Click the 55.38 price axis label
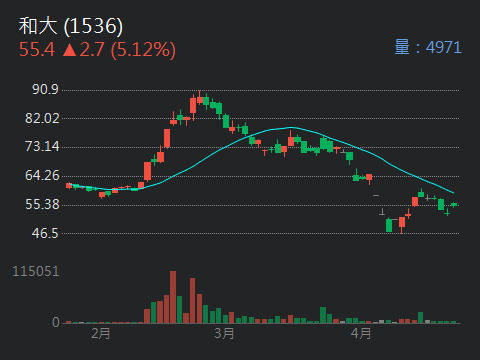Image resolution: width=480 pixels, height=360 pixels. pyautogui.click(x=42, y=204)
